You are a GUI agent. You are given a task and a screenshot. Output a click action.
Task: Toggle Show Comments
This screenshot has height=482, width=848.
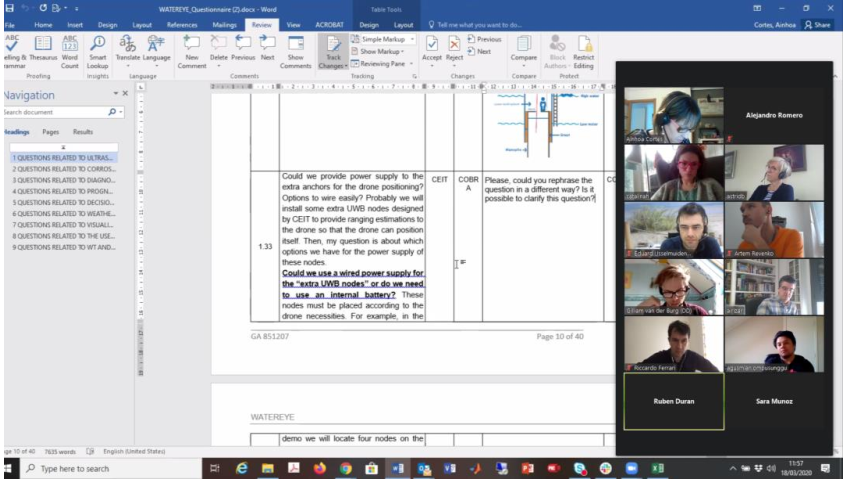pyautogui.click(x=295, y=52)
